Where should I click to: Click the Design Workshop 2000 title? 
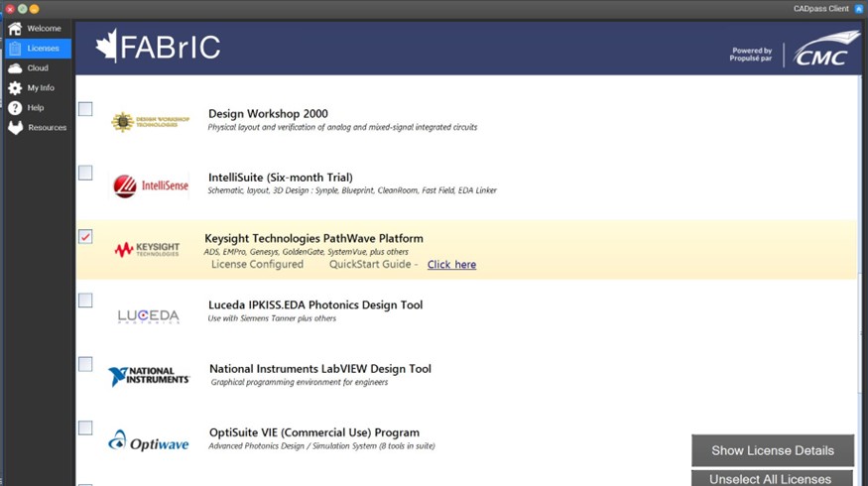(268, 113)
